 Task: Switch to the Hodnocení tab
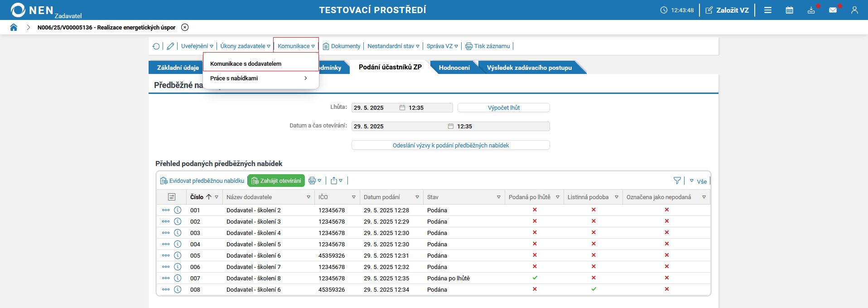pos(454,68)
